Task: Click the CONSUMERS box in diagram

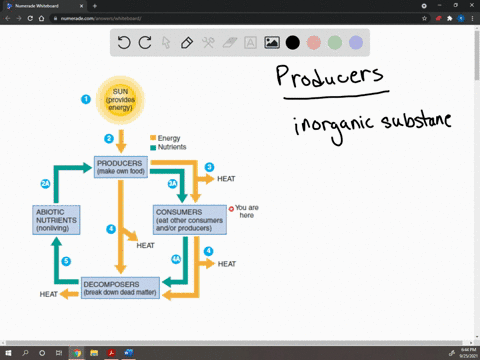Action: 190,220
